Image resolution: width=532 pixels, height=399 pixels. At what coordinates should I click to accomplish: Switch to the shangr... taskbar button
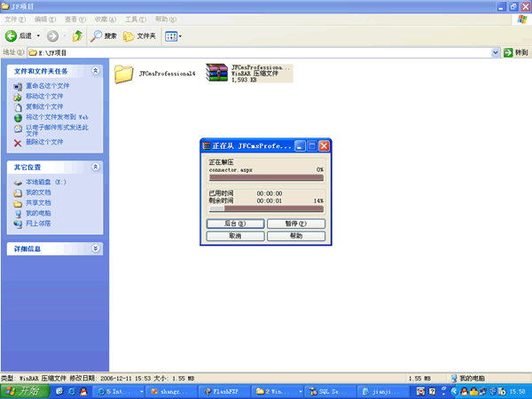tap(172, 392)
